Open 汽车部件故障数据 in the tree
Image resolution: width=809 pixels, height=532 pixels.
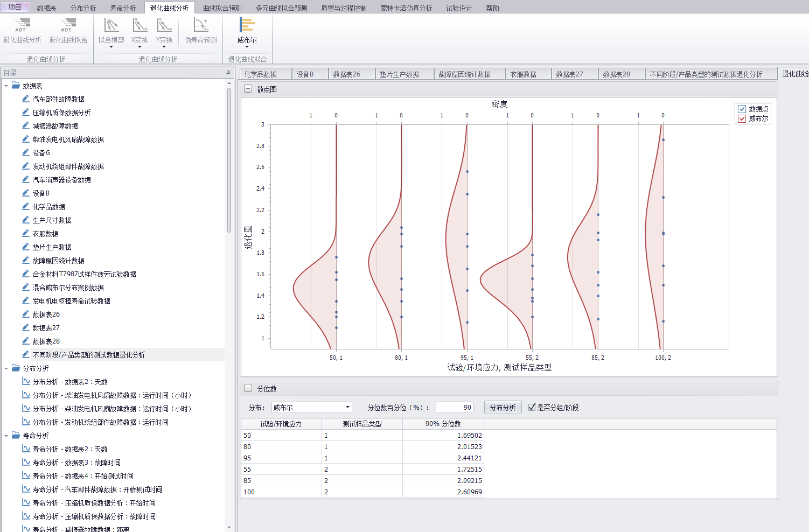(58, 99)
